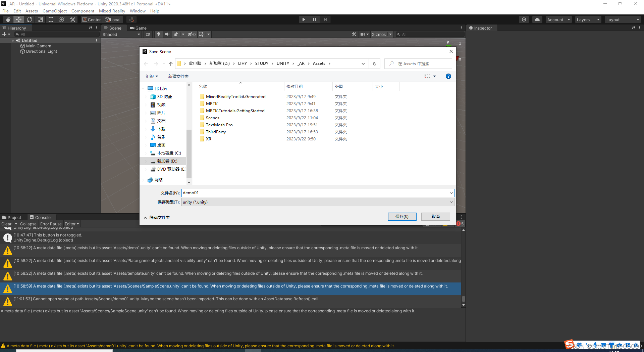Toggle 2D view mode
Image resolution: width=644 pixels, height=352 pixels.
[148, 34]
